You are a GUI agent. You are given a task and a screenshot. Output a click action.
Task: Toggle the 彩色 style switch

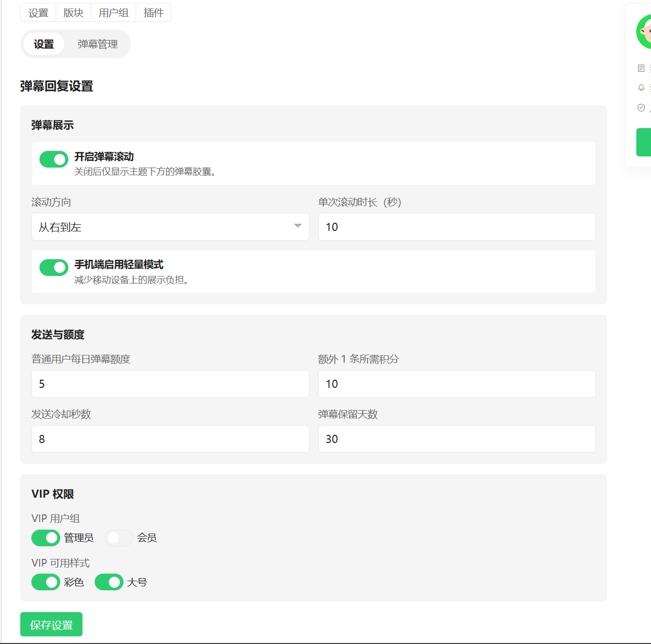point(46,582)
